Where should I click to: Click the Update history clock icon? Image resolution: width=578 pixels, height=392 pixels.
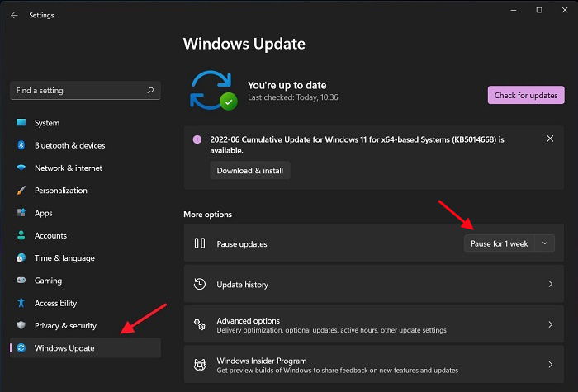(200, 284)
